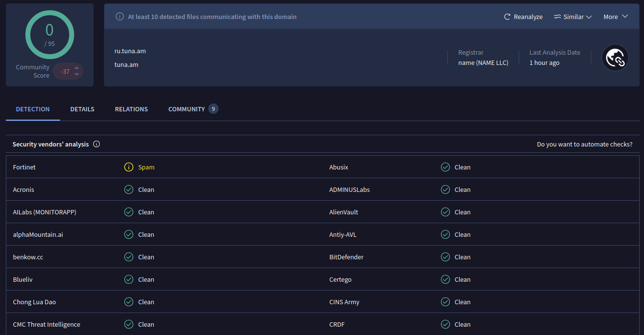
Task: Click the Antiy-AVL Clean check icon
Action: pos(445,234)
